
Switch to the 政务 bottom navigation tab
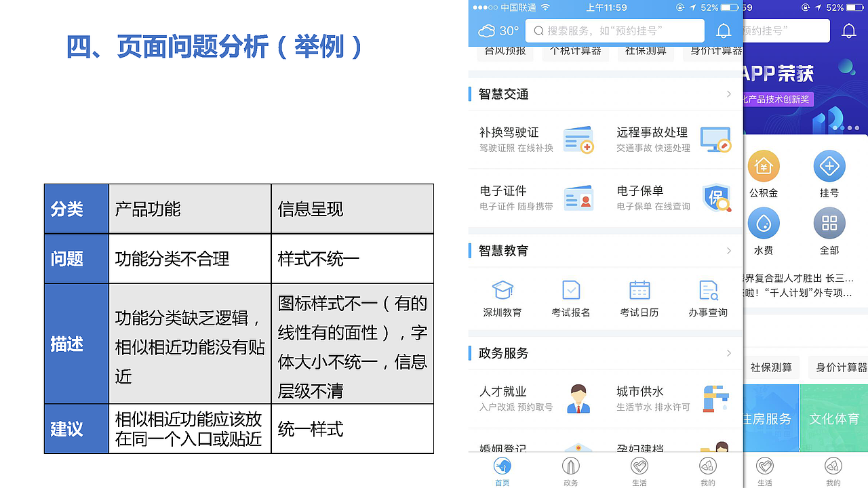coord(570,471)
